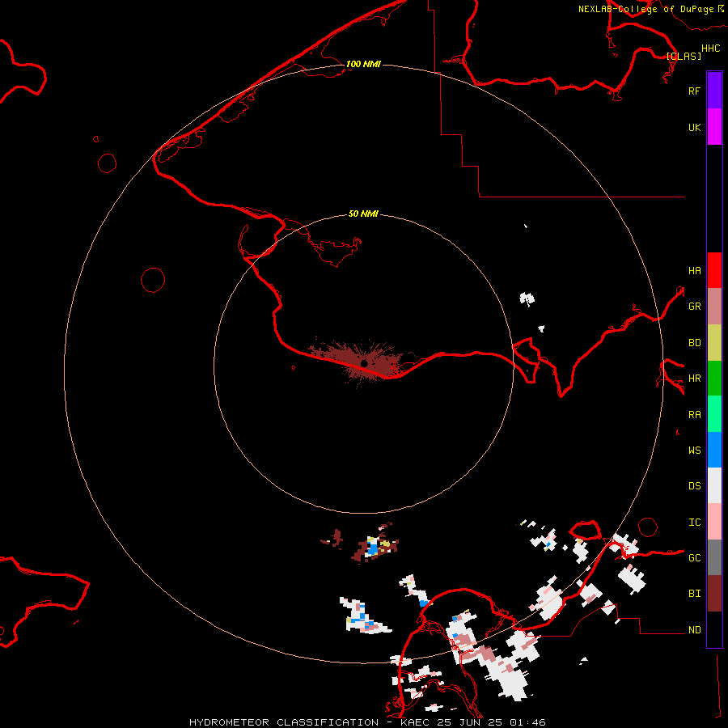Image resolution: width=728 pixels, height=728 pixels.
Task: Select the GR graupel legend color
Action: (x=714, y=307)
